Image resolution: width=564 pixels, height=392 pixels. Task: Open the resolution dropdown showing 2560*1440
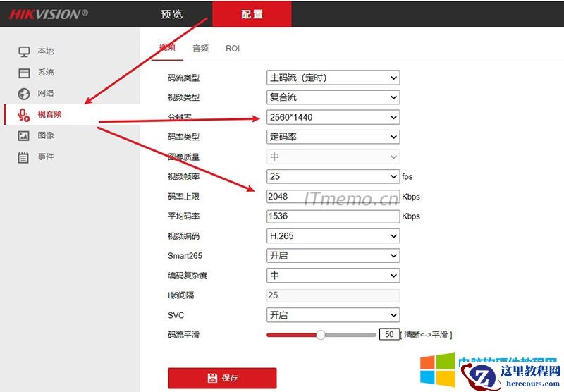click(333, 117)
